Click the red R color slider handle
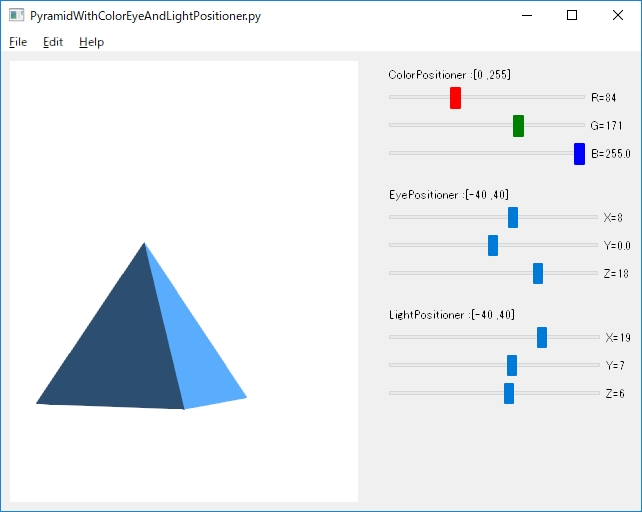642x512 pixels. [455, 98]
